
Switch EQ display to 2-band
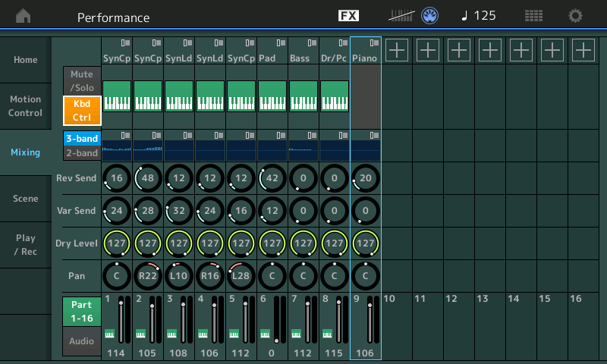82,153
